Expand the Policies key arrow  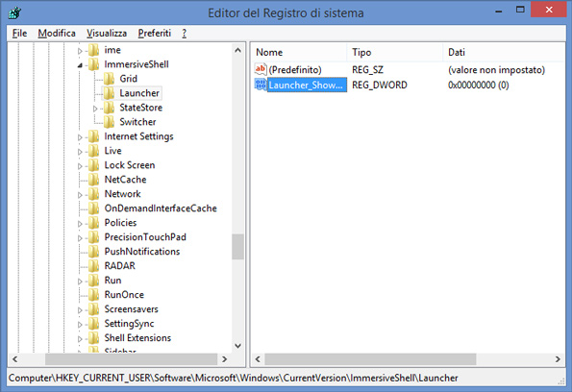tap(80, 224)
